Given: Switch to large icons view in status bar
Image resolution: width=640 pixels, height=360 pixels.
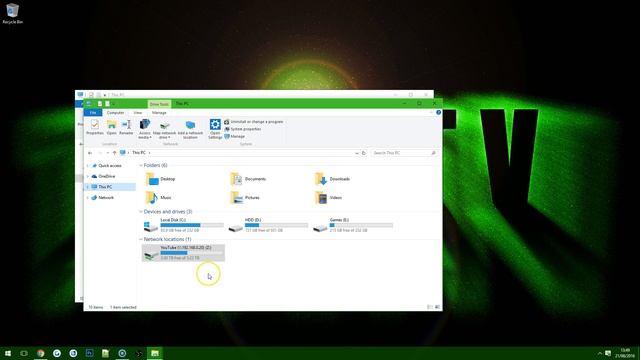Looking at the screenshot, I should tap(437, 307).
